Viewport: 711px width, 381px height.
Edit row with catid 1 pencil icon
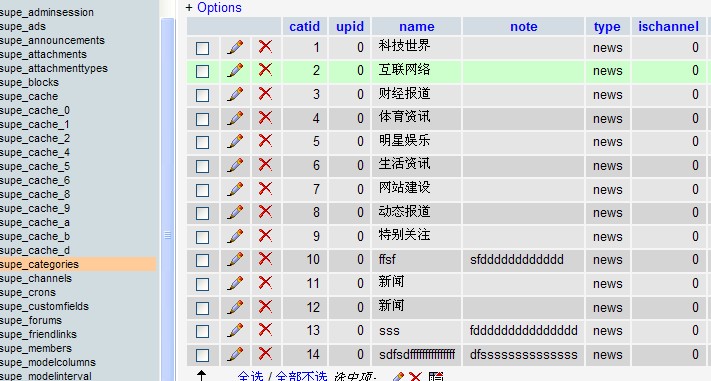(235, 47)
